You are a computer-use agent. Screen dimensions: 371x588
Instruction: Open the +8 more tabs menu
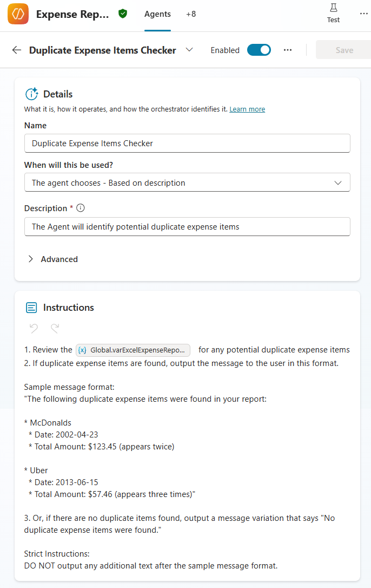click(x=191, y=15)
